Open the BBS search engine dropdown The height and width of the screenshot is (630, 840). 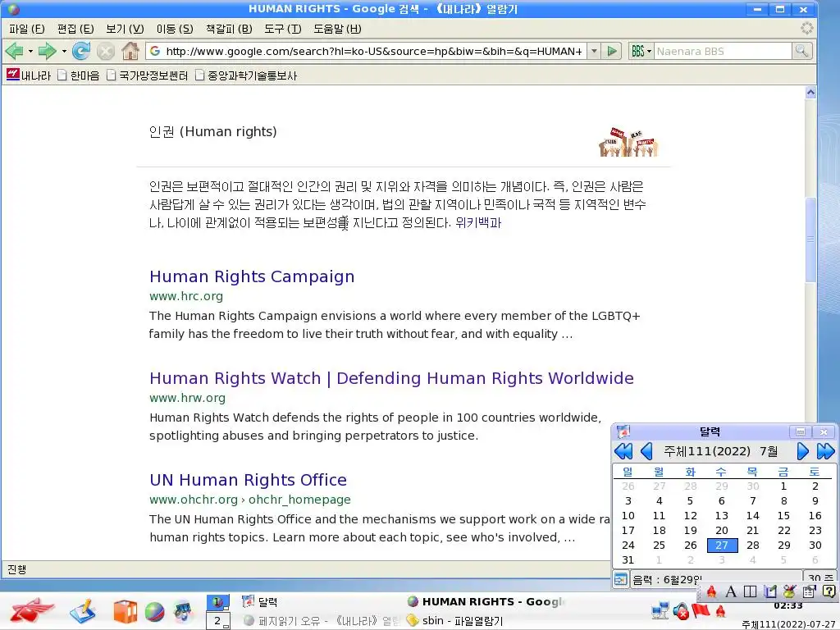click(x=641, y=51)
